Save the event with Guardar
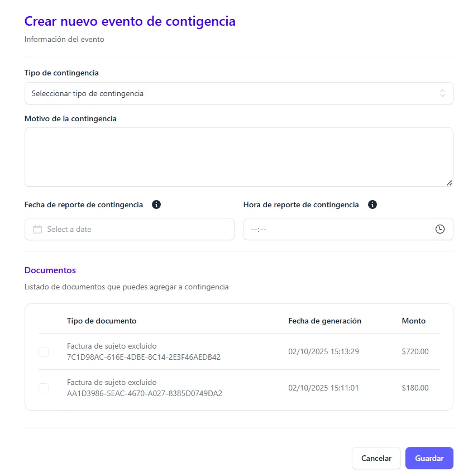The width and height of the screenshot is (473, 476). pos(429,458)
